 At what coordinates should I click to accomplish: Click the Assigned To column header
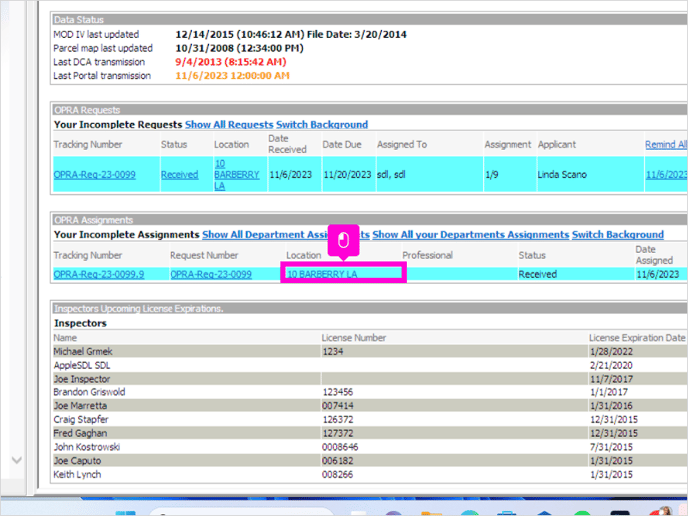point(402,144)
